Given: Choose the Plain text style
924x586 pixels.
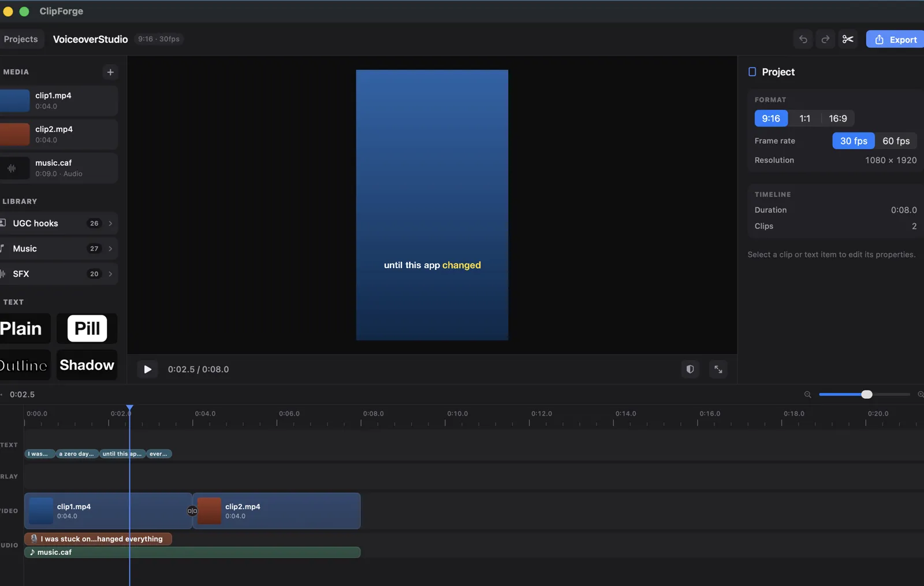Looking at the screenshot, I should 24,328.
